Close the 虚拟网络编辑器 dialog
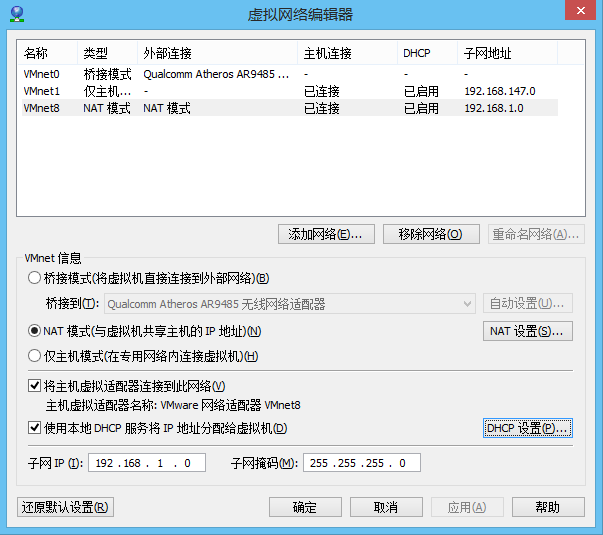This screenshot has height=535, width=603. click(x=581, y=10)
